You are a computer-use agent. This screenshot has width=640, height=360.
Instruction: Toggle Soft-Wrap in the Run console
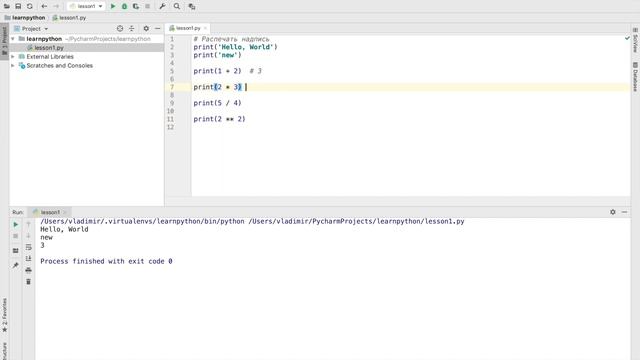(x=29, y=247)
